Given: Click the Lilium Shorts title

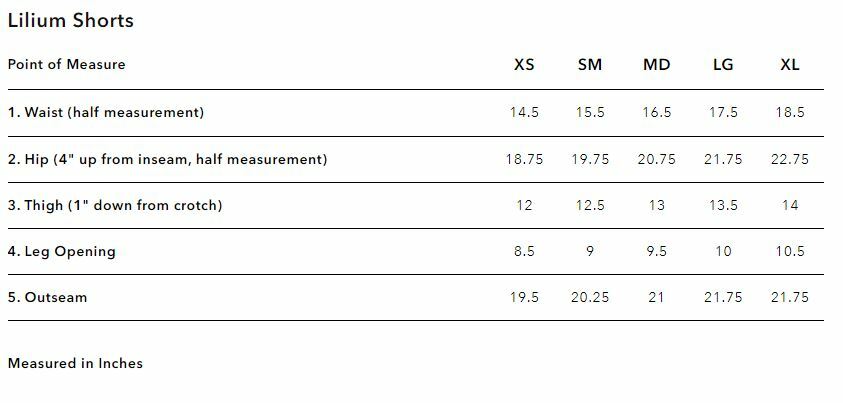Looking at the screenshot, I should (x=71, y=20).
